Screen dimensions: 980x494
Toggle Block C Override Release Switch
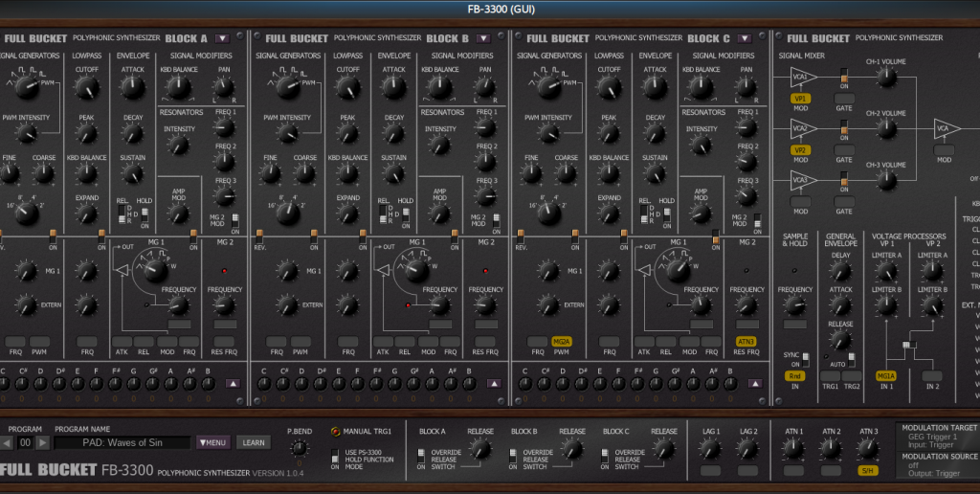coord(605,456)
